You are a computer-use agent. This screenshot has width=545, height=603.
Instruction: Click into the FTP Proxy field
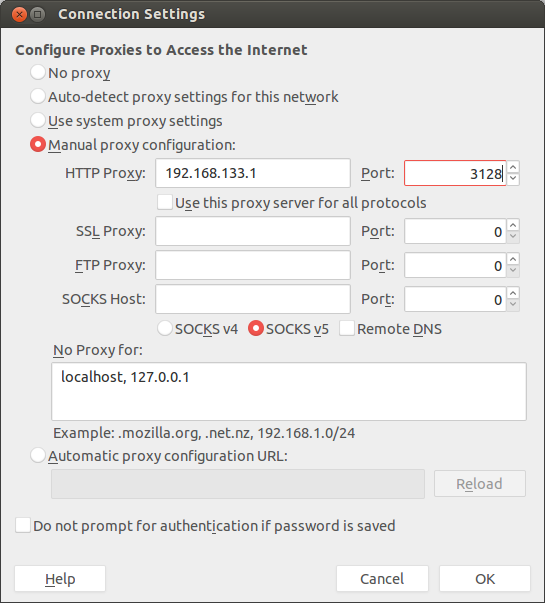(x=253, y=265)
